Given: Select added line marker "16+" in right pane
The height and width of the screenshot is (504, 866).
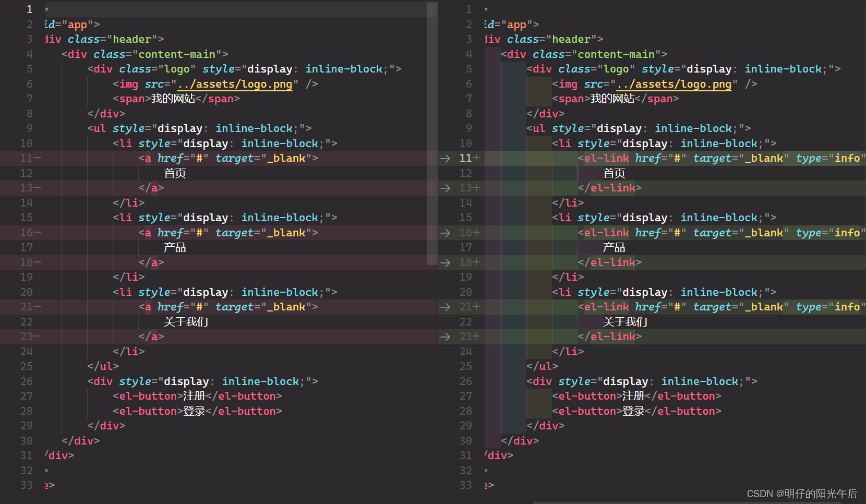Looking at the screenshot, I should point(470,233).
